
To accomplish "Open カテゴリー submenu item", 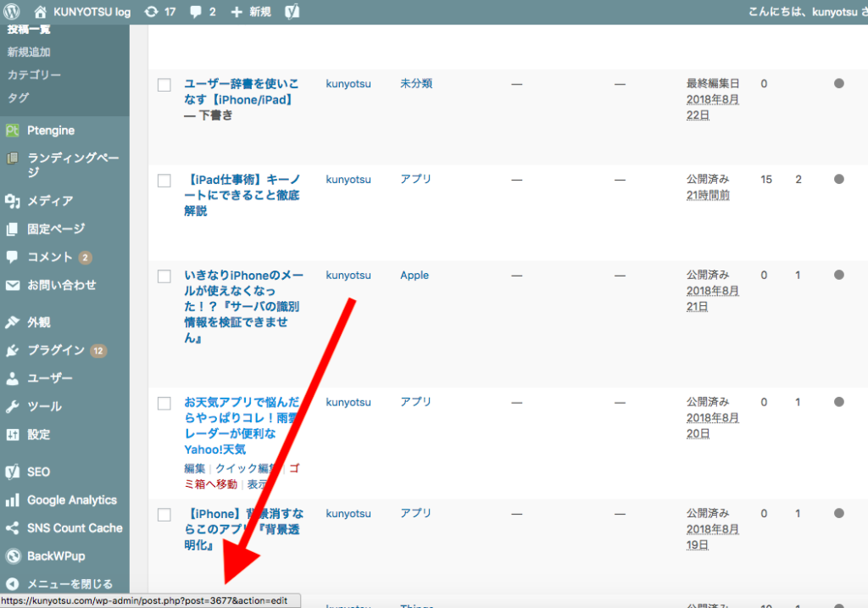I will [34, 75].
